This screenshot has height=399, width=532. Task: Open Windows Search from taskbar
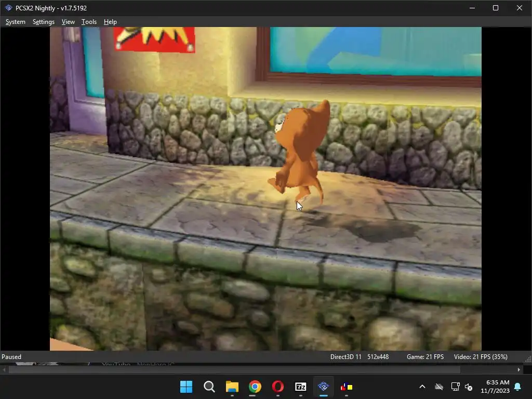[x=209, y=387]
